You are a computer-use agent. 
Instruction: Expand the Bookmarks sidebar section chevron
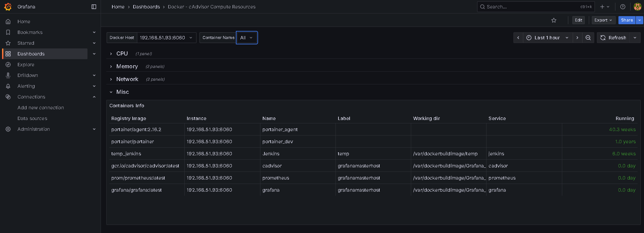pyautogui.click(x=94, y=32)
